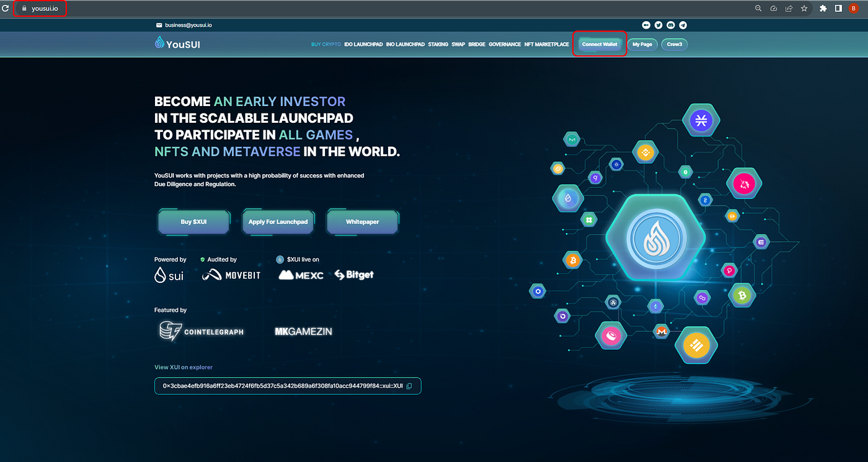868x462 pixels.
Task: Open the NFT MARKETPLACE menu item
Action: coord(546,44)
